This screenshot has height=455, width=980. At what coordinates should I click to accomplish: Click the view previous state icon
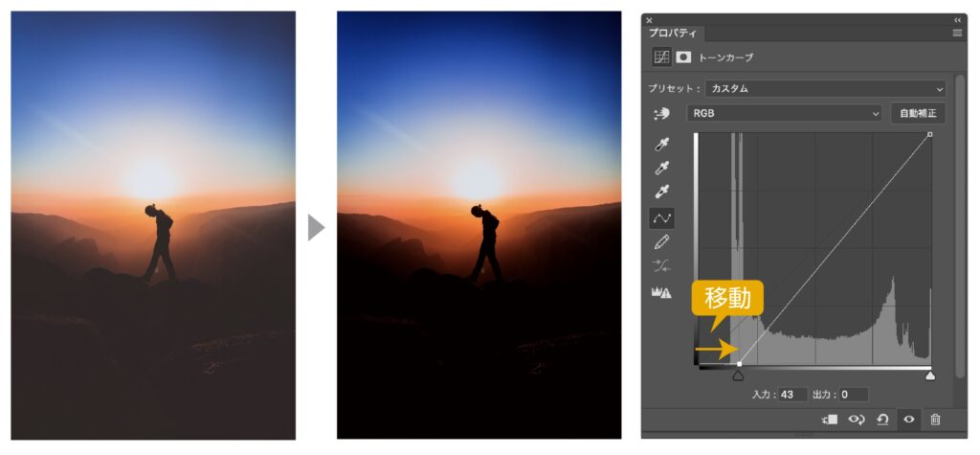point(856,420)
